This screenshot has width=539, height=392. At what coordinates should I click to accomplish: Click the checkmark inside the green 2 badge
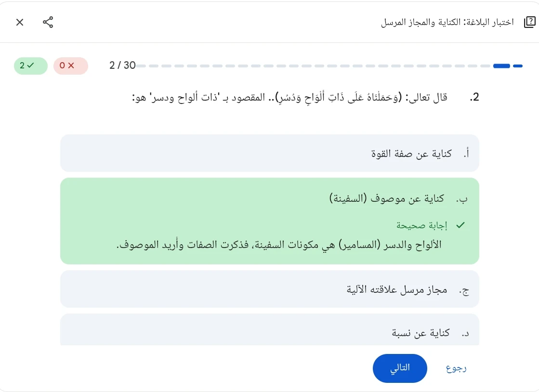pos(36,65)
